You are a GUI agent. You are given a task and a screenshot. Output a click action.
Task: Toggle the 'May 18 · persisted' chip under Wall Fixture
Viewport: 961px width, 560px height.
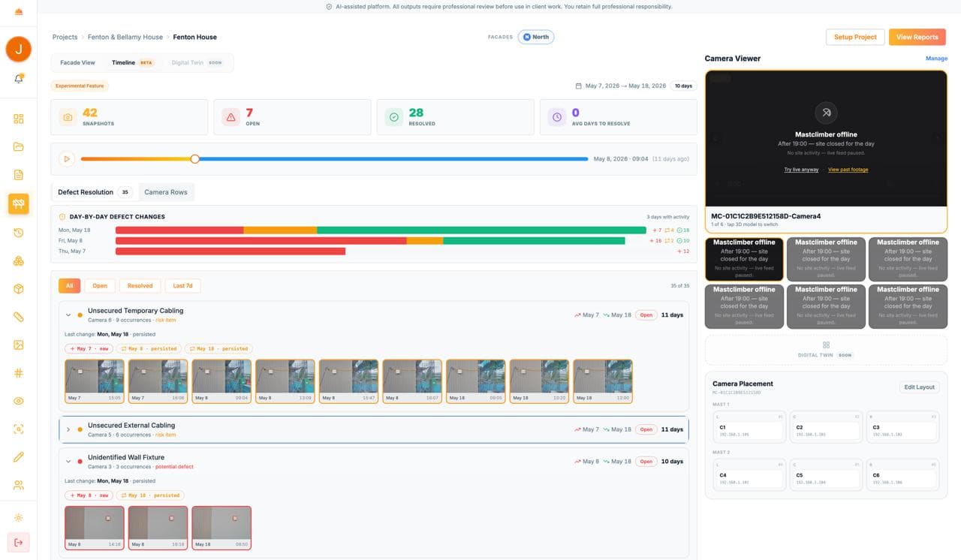pos(151,495)
